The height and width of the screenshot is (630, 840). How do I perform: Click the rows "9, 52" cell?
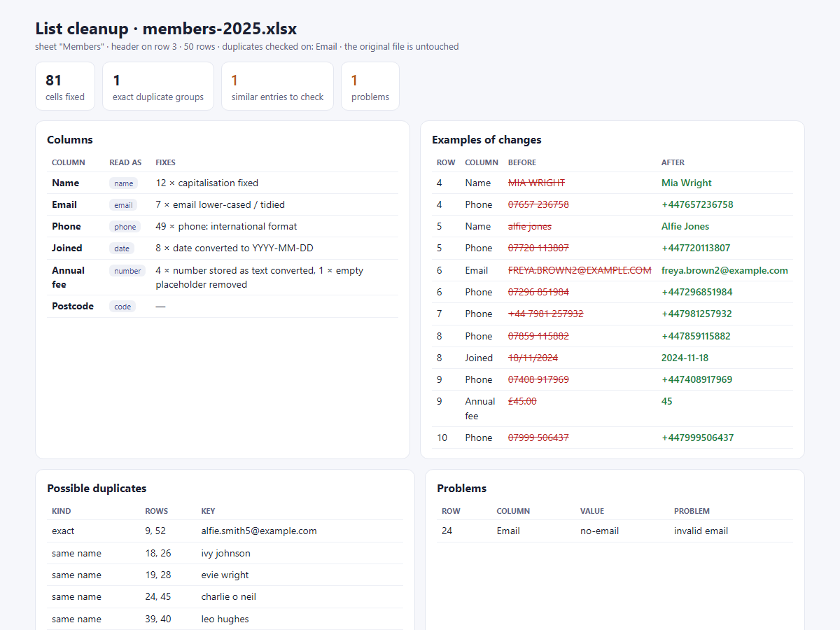click(155, 531)
